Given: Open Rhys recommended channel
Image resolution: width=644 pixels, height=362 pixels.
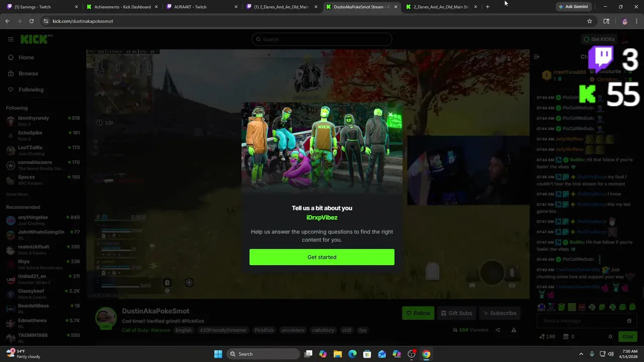Looking at the screenshot, I should (x=43, y=264).
